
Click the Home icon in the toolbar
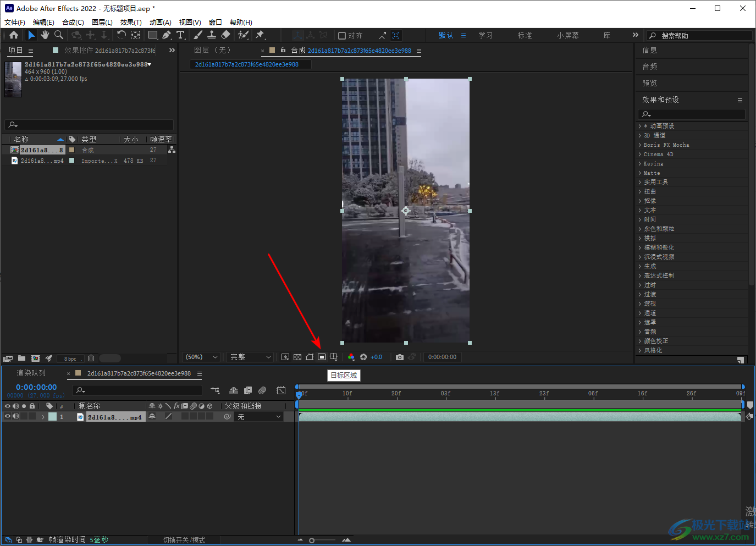[14, 35]
